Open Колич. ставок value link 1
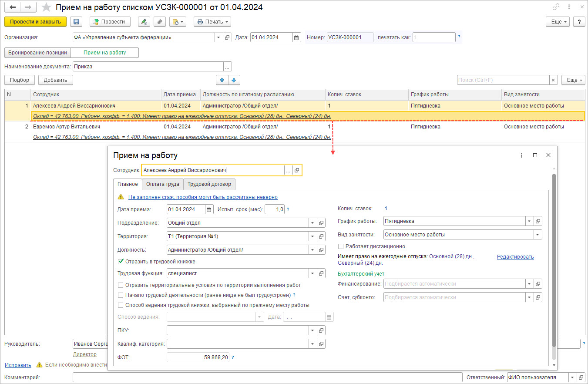 point(386,209)
